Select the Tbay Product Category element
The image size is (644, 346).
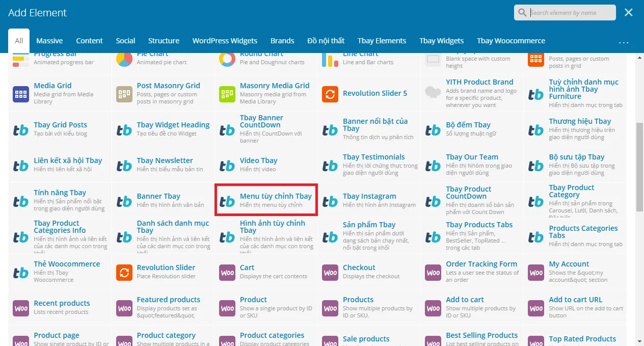575,201
